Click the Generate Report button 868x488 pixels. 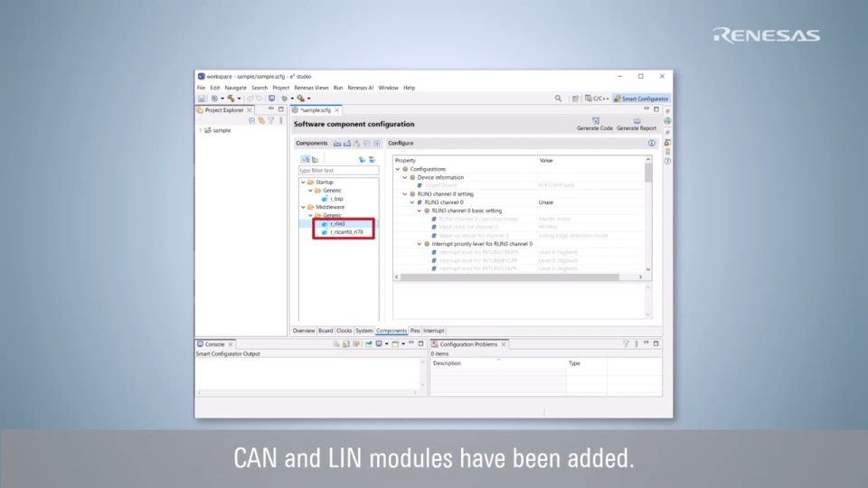(637, 124)
